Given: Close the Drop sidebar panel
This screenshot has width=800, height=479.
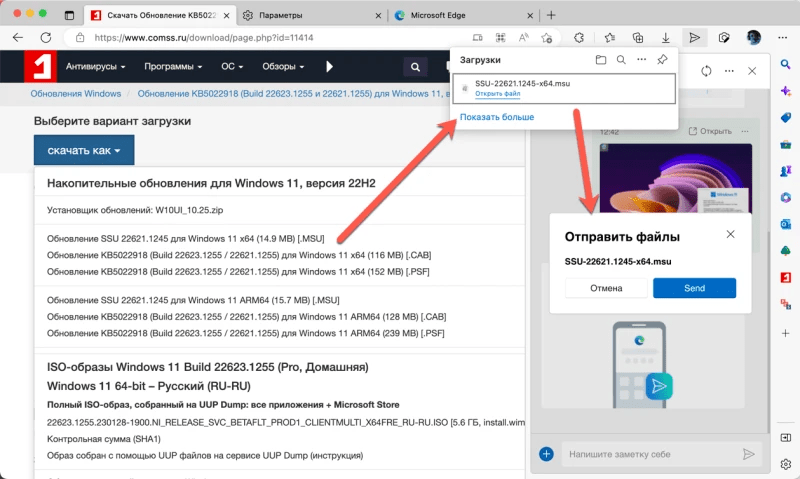Looking at the screenshot, I should click(x=752, y=71).
